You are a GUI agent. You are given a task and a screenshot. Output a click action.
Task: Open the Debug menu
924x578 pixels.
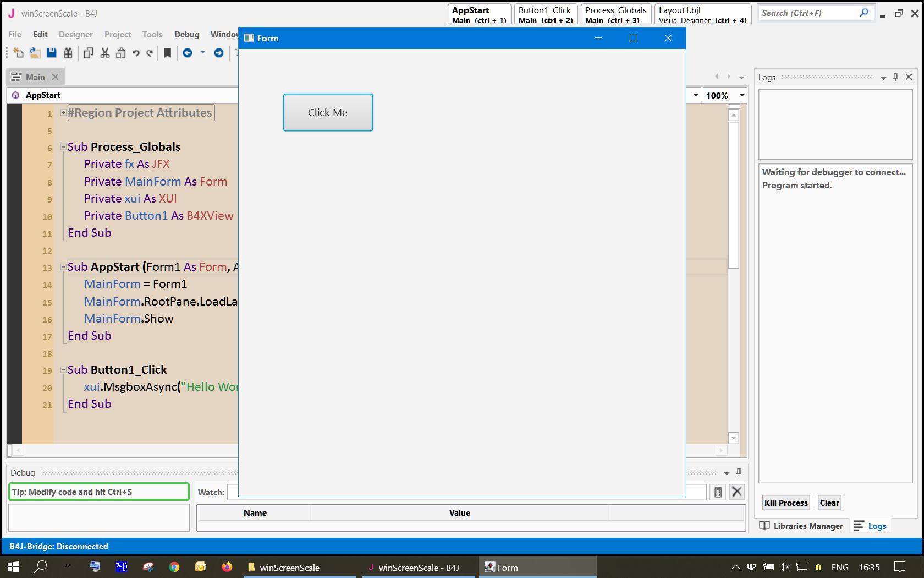[x=187, y=34]
